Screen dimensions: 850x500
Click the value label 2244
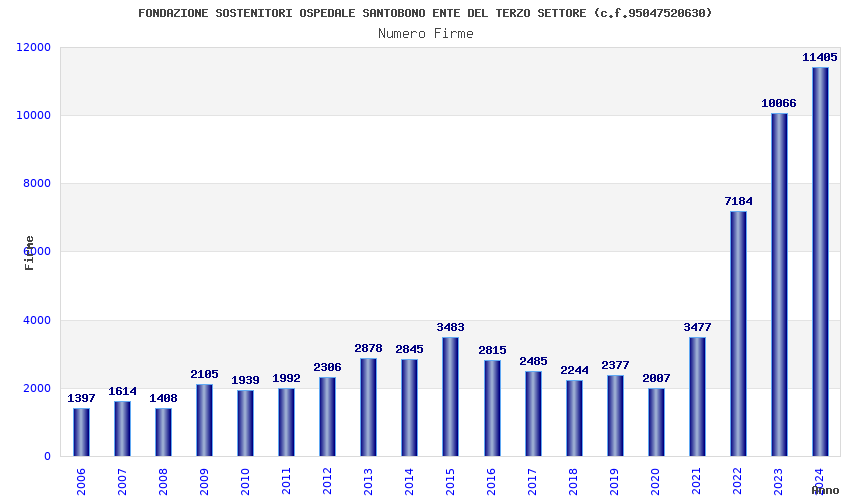[x=574, y=370]
